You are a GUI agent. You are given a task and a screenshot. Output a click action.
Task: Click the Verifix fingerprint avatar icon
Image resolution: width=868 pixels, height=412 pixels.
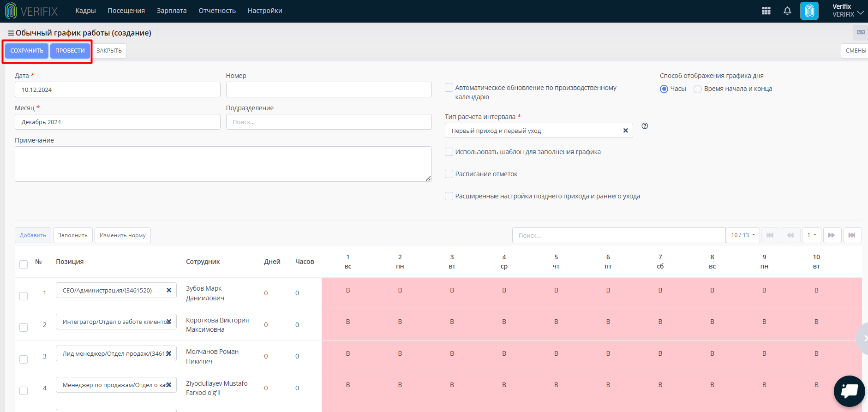(809, 11)
